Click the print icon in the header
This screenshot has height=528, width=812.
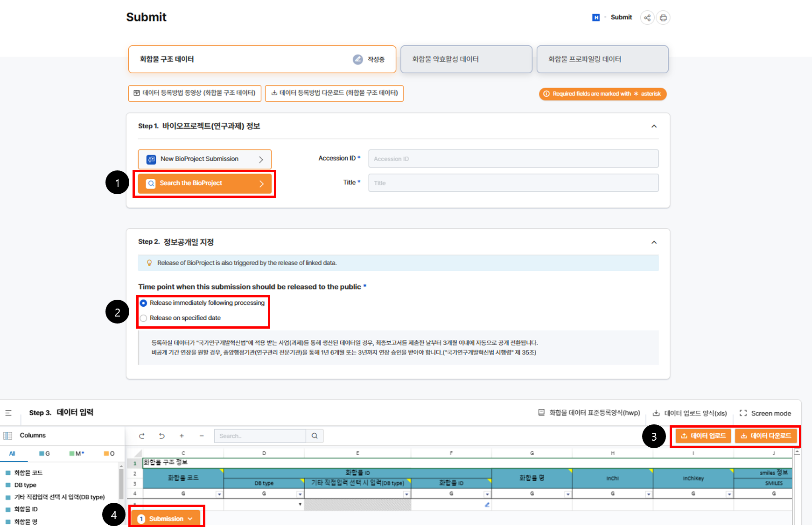coord(663,18)
